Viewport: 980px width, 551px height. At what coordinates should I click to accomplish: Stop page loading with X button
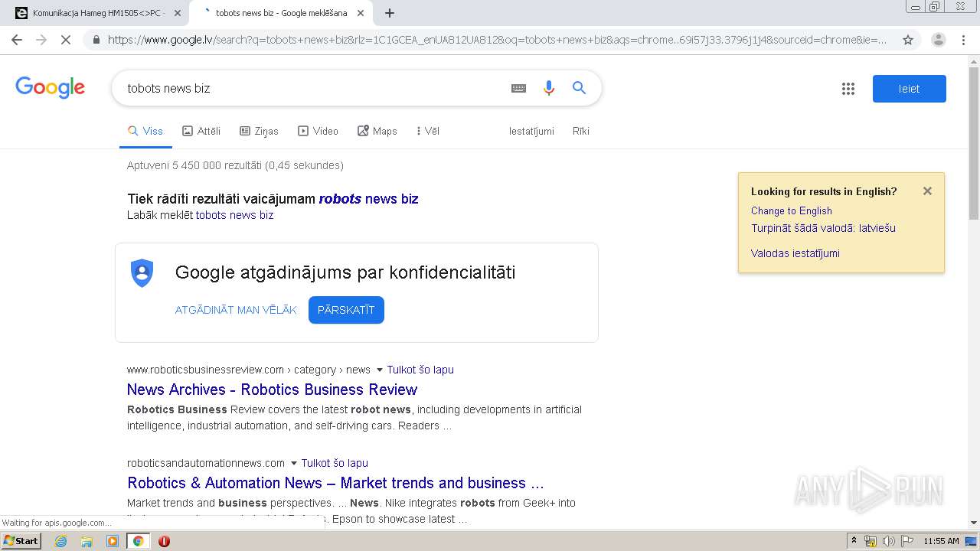tap(66, 40)
